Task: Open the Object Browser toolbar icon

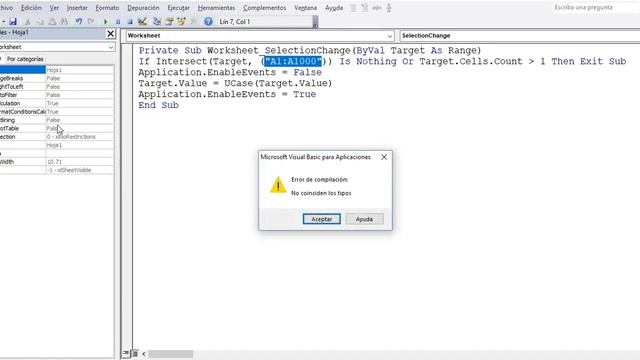Action: (182, 22)
